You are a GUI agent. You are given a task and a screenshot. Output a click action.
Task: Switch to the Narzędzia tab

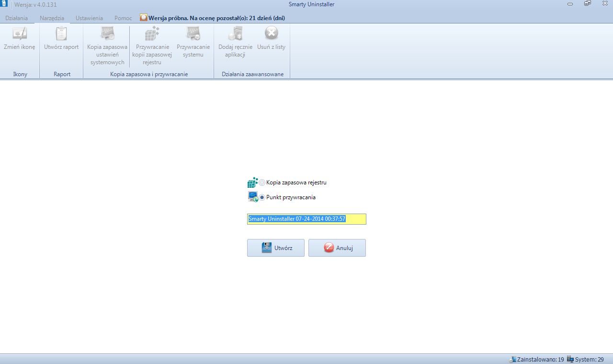(52, 18)
